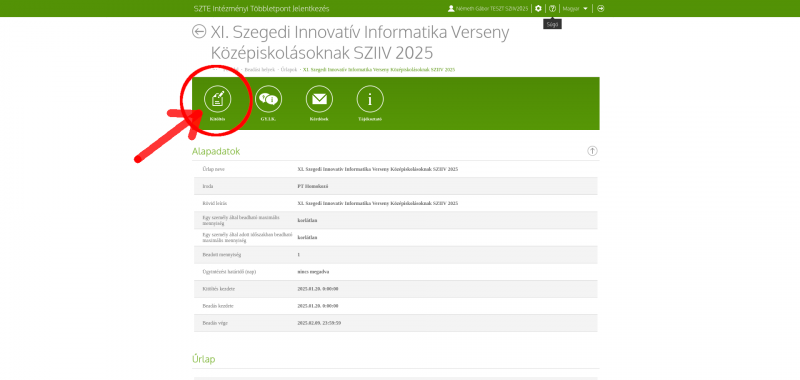Click the current SZIIV 2025 breadcrumb entry

coord(379,69)
